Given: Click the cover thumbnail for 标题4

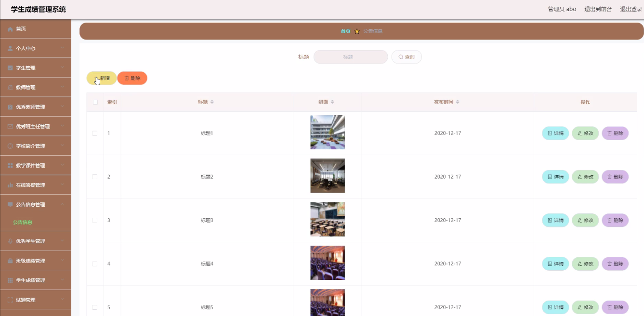Looking at the screenshot, I should pyautogui.click(x=327, y=263).
